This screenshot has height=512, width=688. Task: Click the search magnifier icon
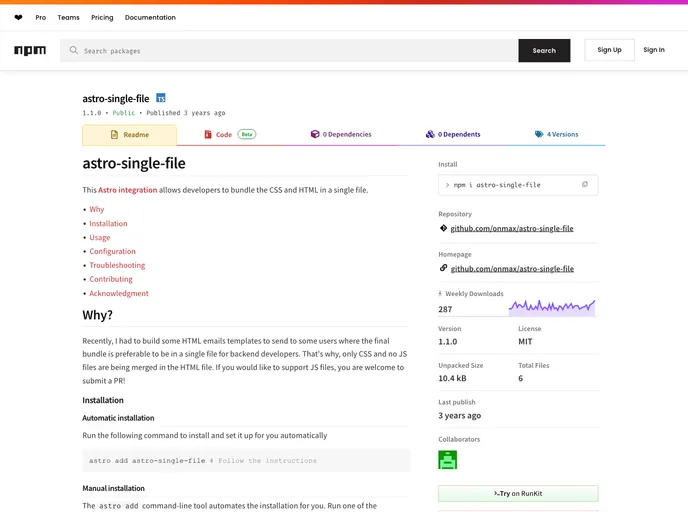coord(74,50)
